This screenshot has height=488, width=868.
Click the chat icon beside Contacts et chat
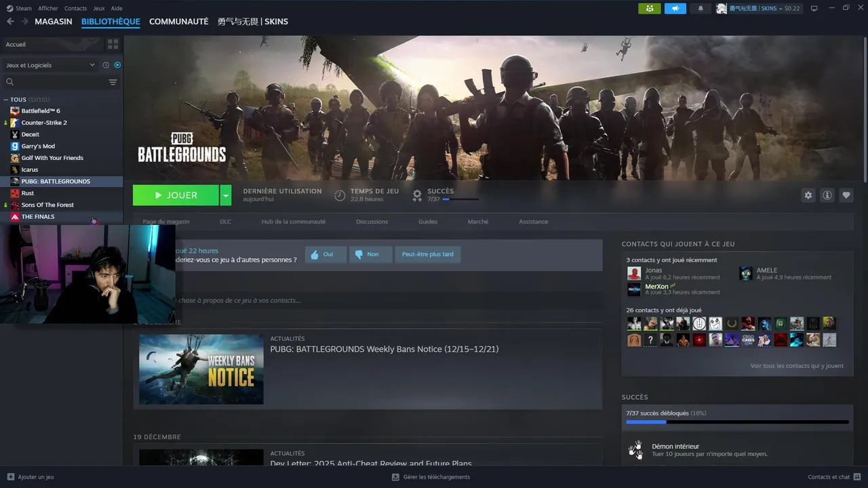[x=856, y=476]
